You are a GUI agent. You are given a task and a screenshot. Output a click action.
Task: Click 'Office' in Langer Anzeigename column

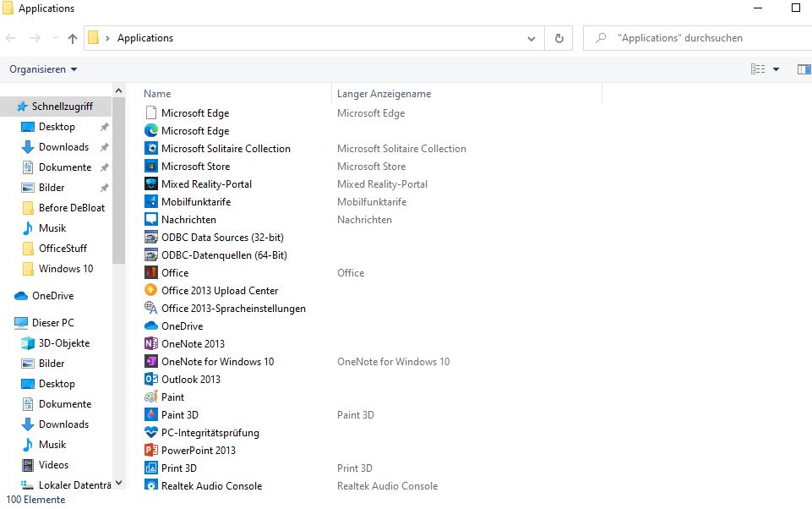pos(351,272)
